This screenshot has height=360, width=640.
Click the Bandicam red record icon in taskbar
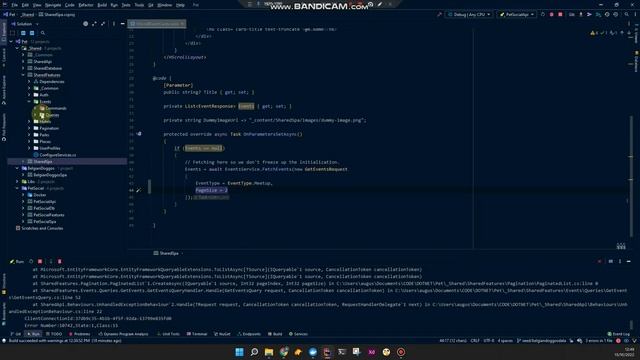(401, 352)
